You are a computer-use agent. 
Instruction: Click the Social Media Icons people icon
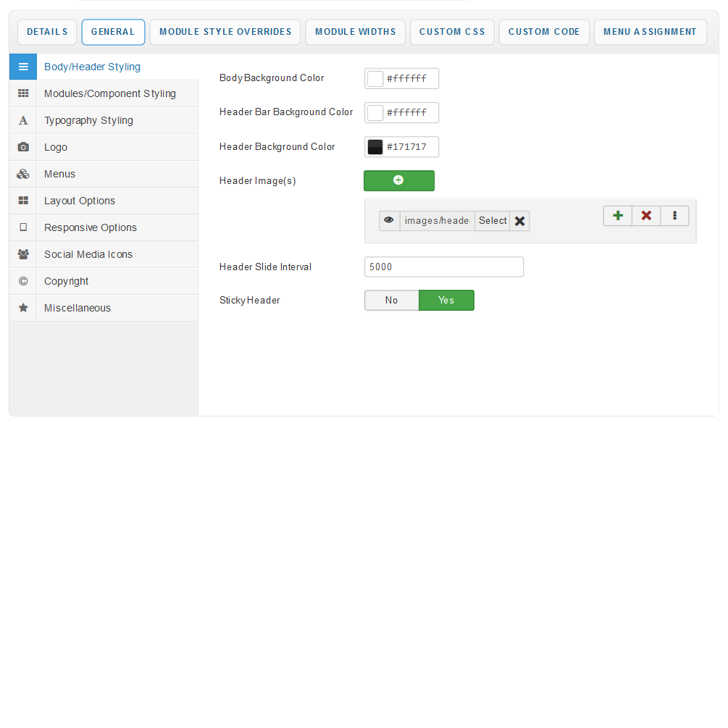point(23,254)
